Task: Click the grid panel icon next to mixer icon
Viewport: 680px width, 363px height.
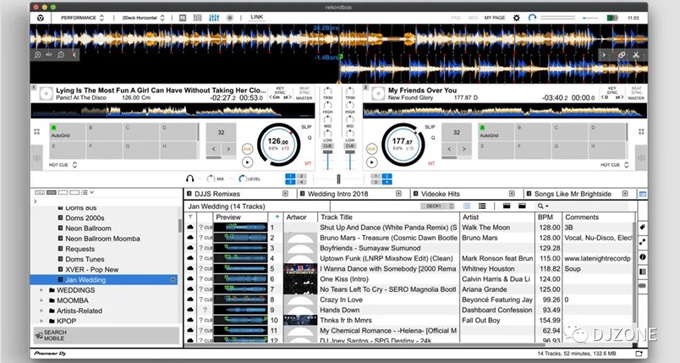Action: pyautogui.click(x=197, y=18)
